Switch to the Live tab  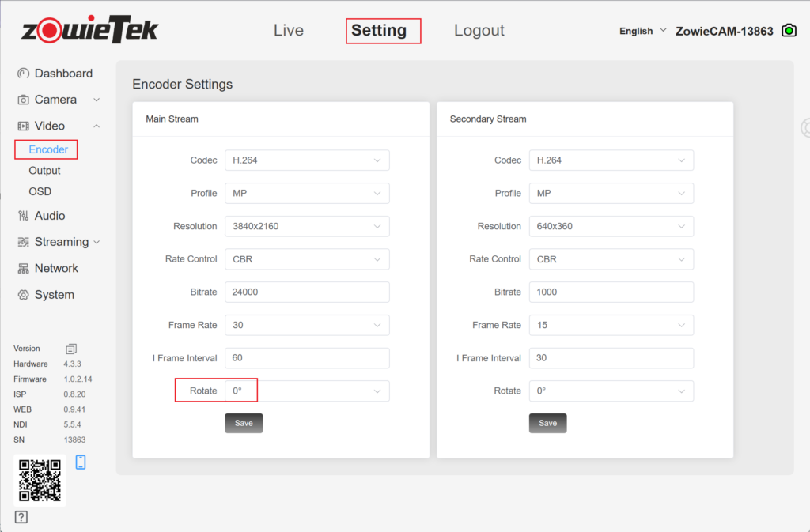pyautogui.click(x=289, y=31)
